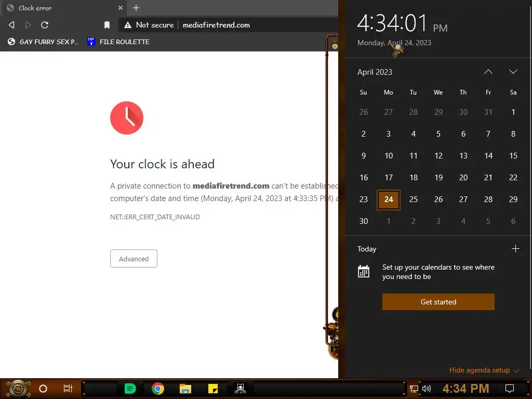Screen dimensions: 532x399
Task: Open the steampunk Start button
Action: click(18, 389)
